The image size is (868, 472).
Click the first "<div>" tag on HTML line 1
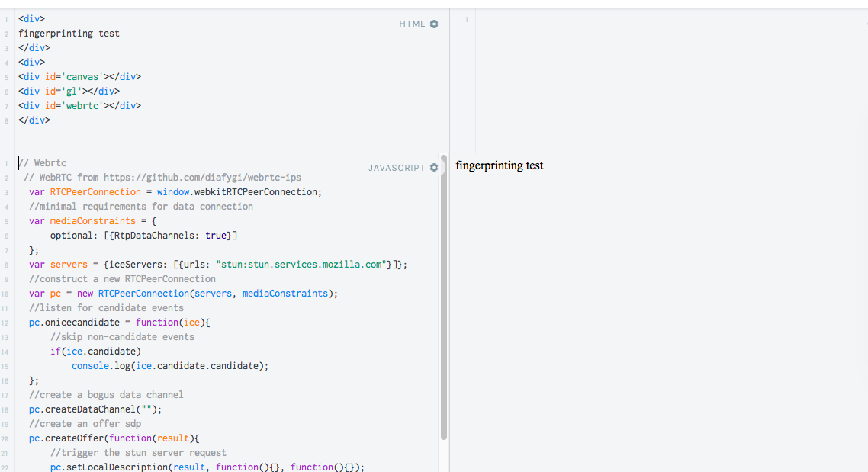pyautogui.click(x=31, y=19)
